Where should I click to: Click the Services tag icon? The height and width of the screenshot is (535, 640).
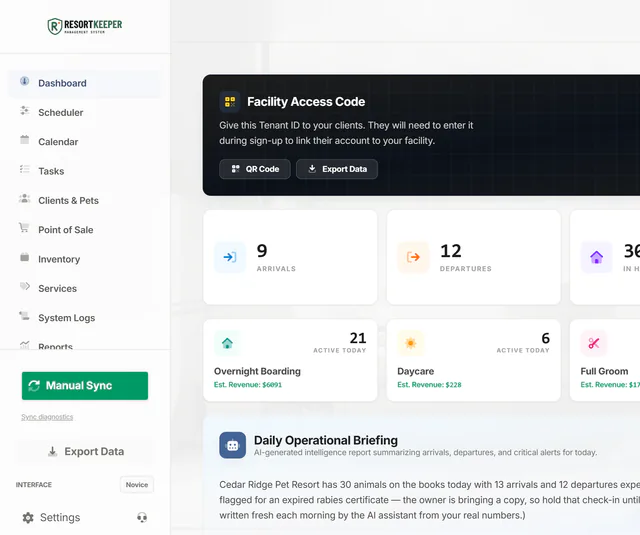coord(24,286)
